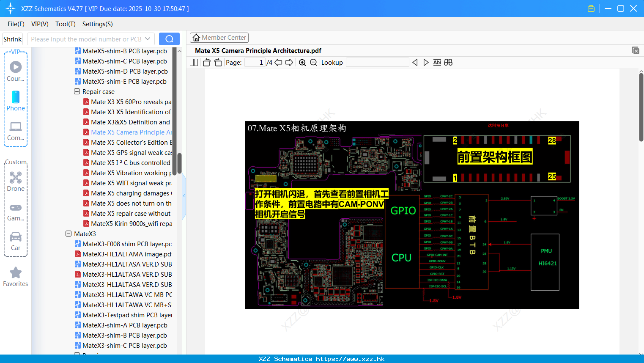Open Mate X5 I²C bus controlled file
Screen dimensions: 644x363
(127, 163)
